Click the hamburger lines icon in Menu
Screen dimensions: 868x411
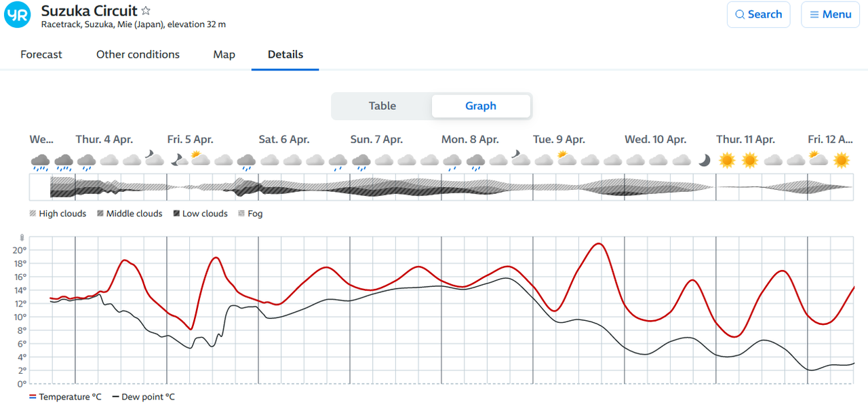coord(814,14)
